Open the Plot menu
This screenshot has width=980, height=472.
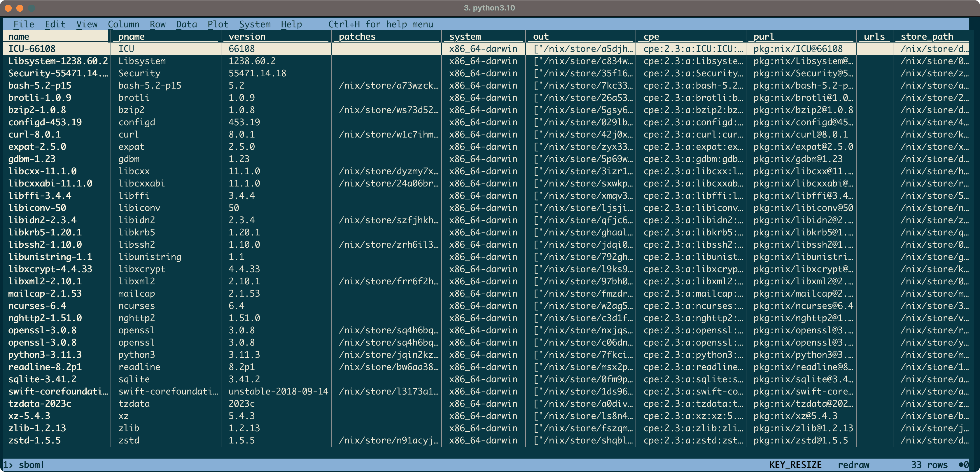pyautogui.click(x=218, y=24)
